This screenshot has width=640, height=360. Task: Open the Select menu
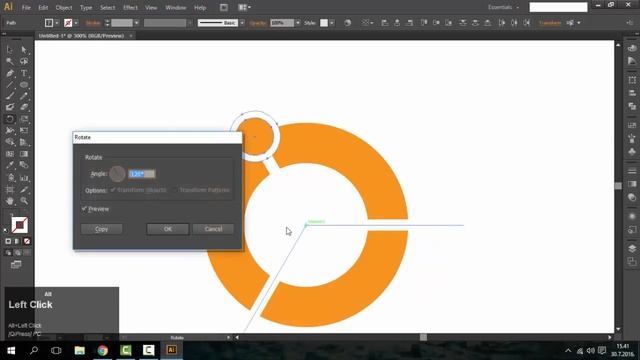coord(108,8)
